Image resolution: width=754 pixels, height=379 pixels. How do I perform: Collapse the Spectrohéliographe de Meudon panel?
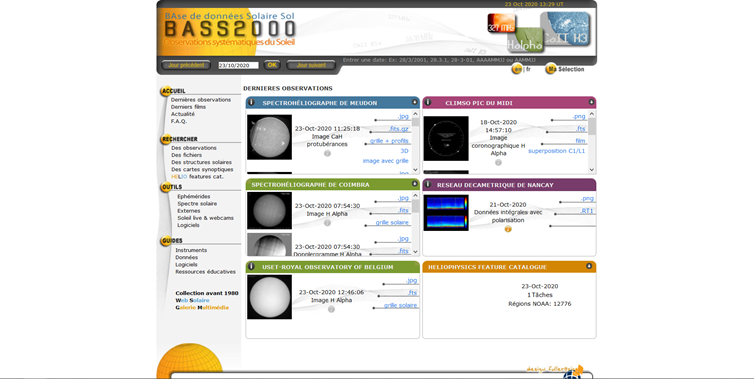pyautogui.click(x=415, y=102)
